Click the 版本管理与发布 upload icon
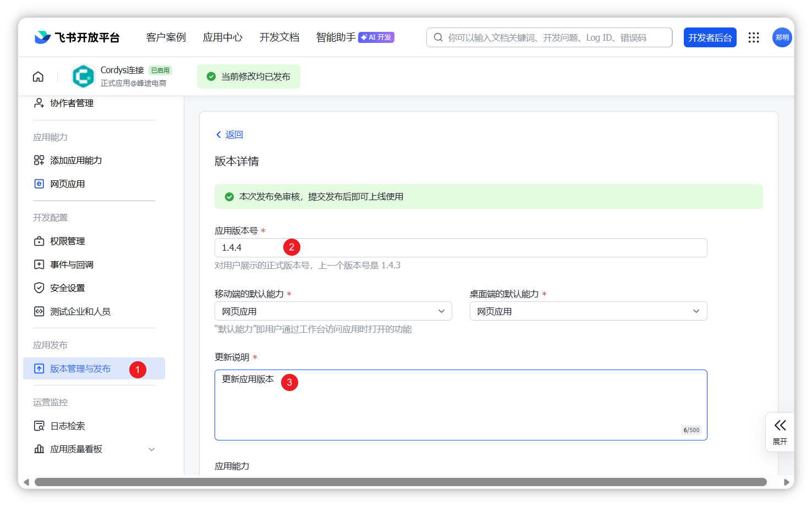The height and width of the screenshot is (507, 812). [39, 368]
